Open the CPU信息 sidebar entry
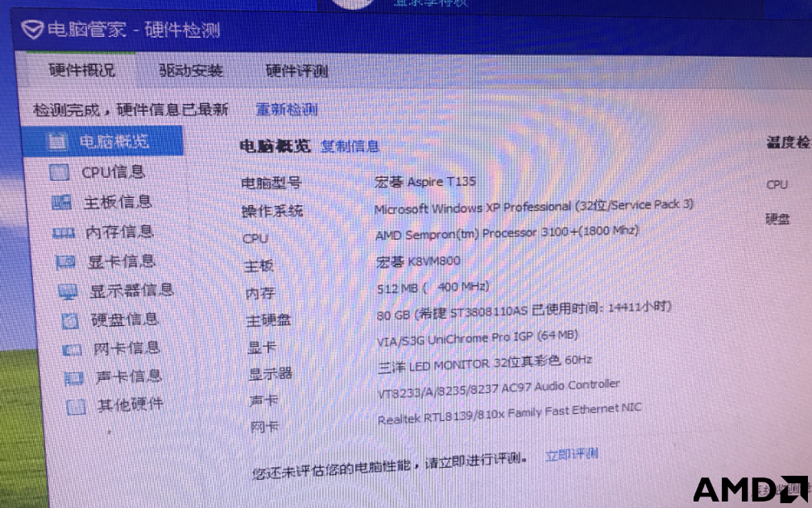Image resolution: width=812 pixels, height=508 pixels. 114,171
